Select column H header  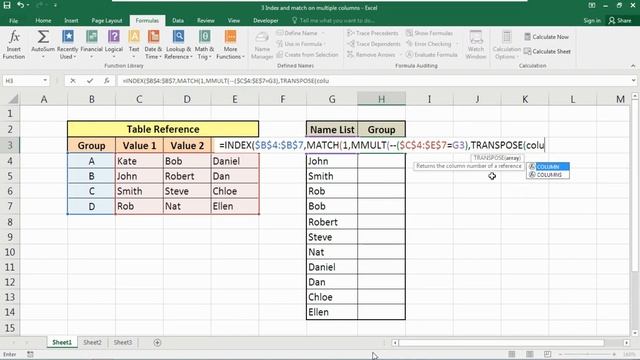point(381,99)
